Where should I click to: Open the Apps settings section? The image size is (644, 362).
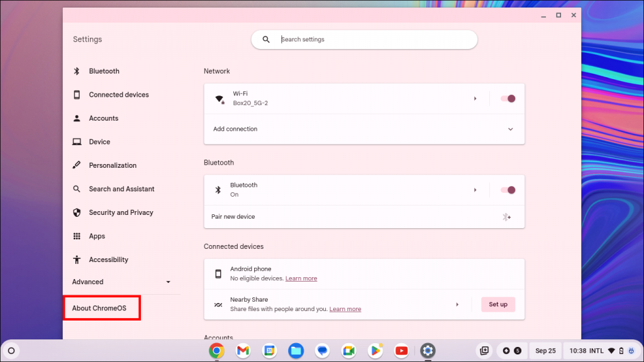[x=97, y=236]
